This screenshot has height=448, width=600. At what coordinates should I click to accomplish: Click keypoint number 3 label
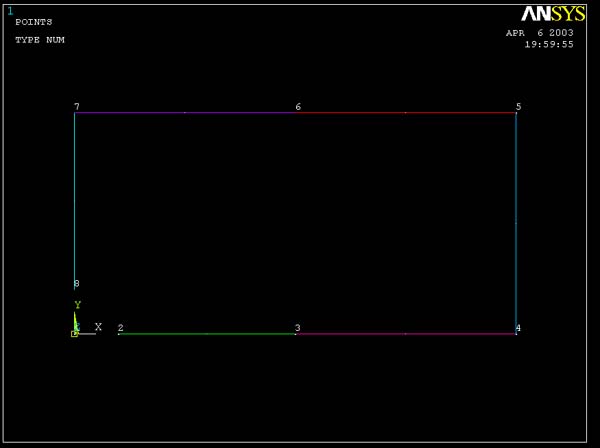tap(298, 328)
